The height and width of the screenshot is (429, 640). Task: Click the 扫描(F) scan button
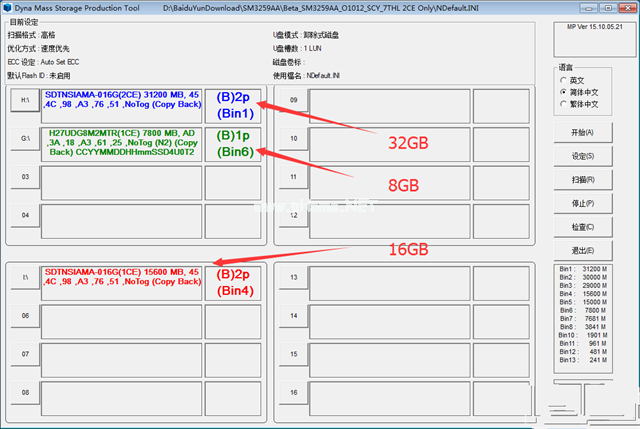pos(582,180)
